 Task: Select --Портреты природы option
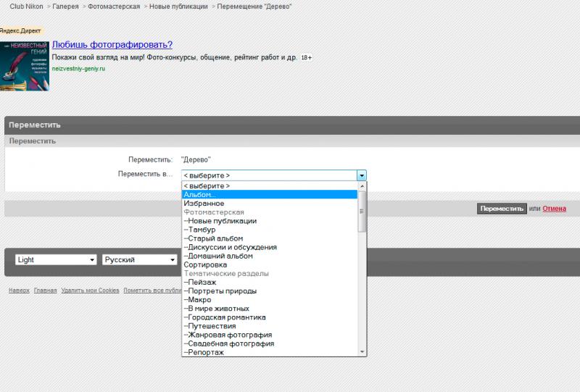coord(270,291)
